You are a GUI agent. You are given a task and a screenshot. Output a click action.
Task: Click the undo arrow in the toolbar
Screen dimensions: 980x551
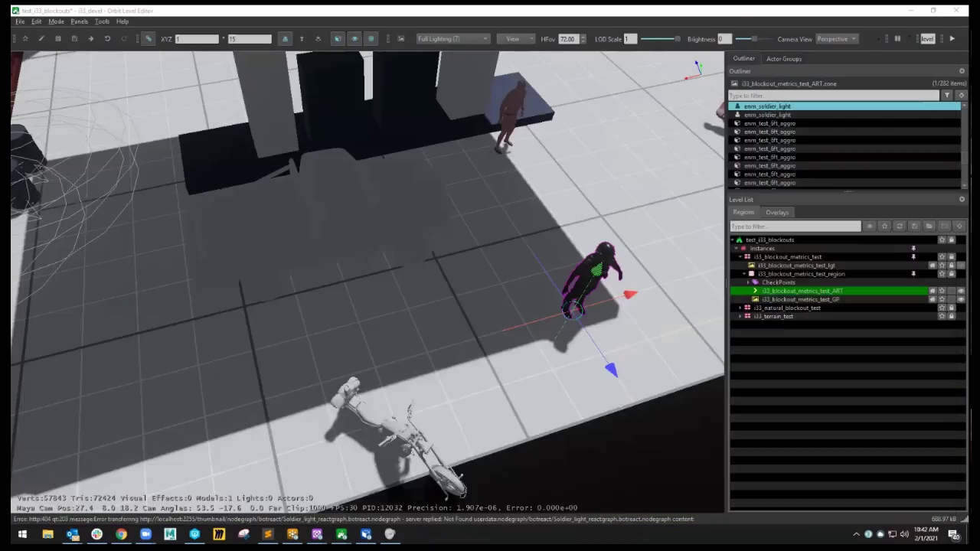(x=107, y=39)
